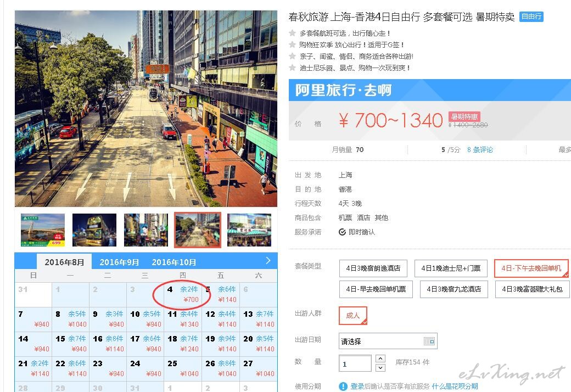Viewport: 571px width, 392px height.
Task: Click the ¥700~1340 price text
Action: pos(390,121)
